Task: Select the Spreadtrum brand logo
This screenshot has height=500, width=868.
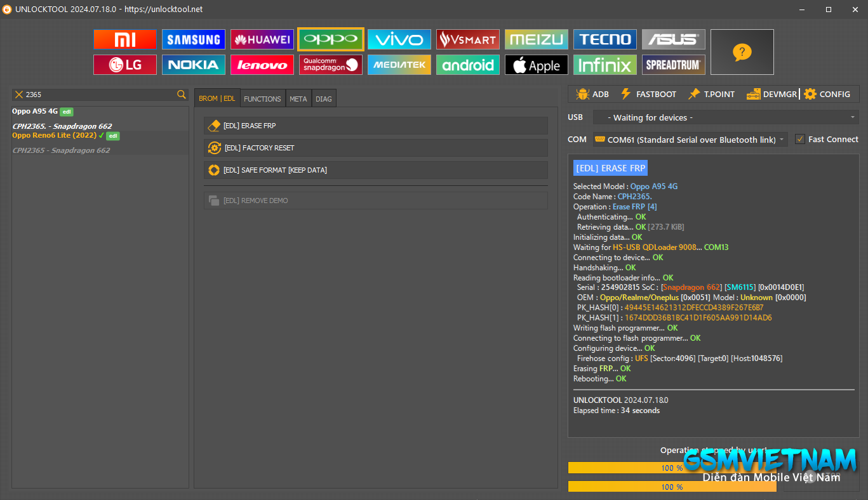Action: pyautogui.click(x=674, y=65)
